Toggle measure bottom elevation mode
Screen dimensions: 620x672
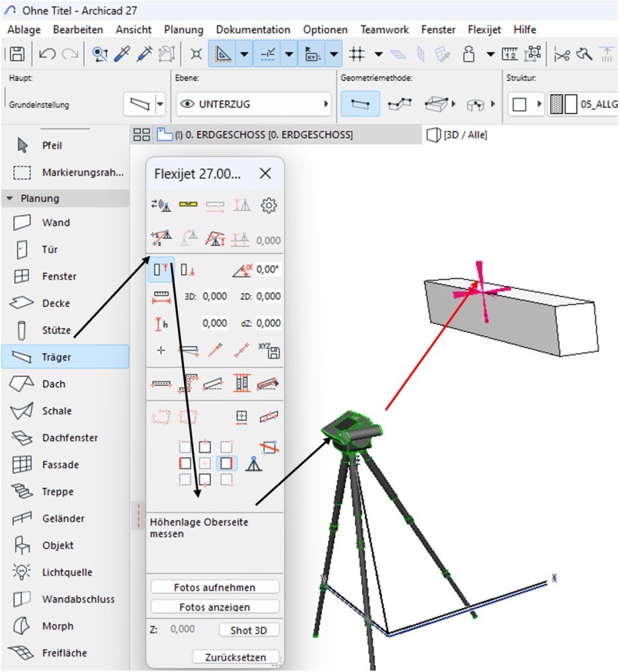(x=188, y=269)
